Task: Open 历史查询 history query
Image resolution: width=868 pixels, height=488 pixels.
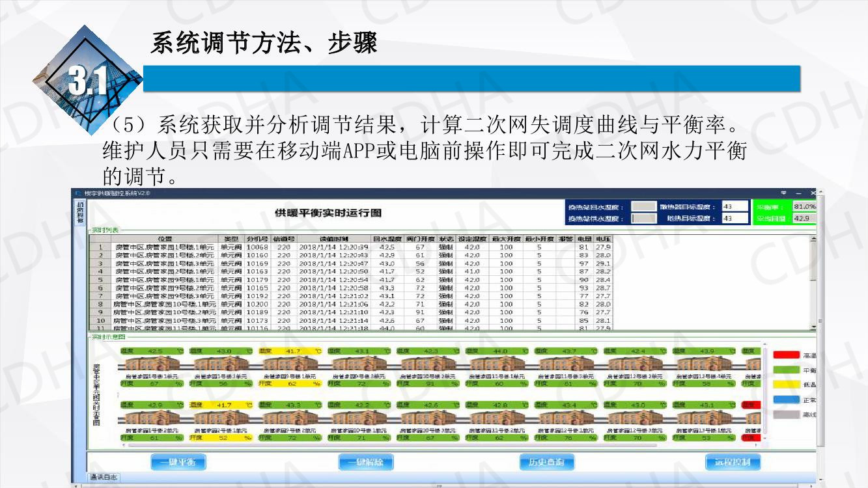Action: 546,462
